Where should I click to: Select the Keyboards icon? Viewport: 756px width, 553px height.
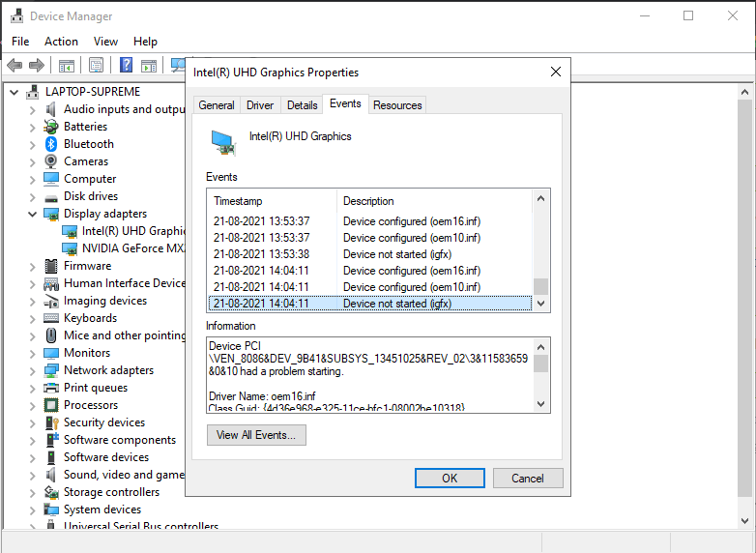coord(51,318)
